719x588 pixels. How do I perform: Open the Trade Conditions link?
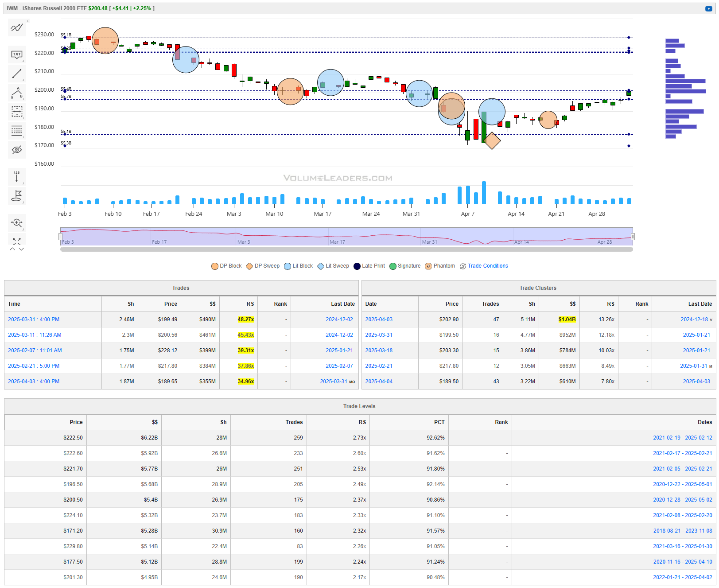[488, 266]
